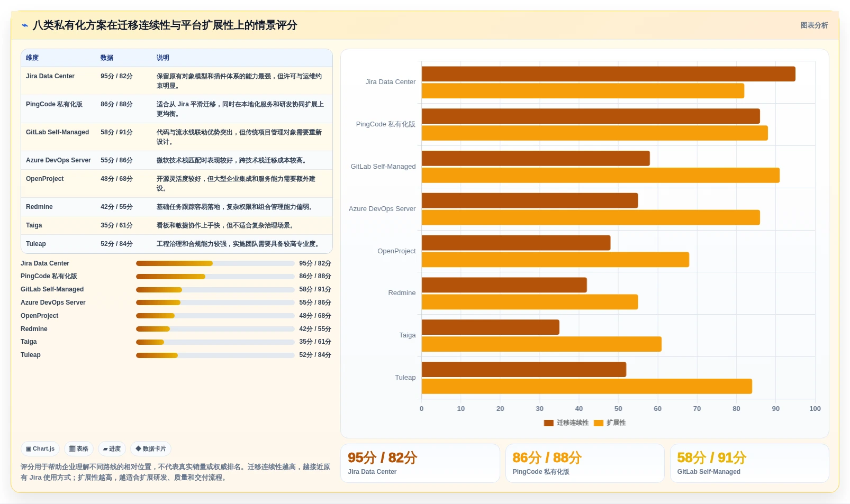
Task: Click GitLab Self-Managed's orange 扩展性 chart bar
Action: 601,176
